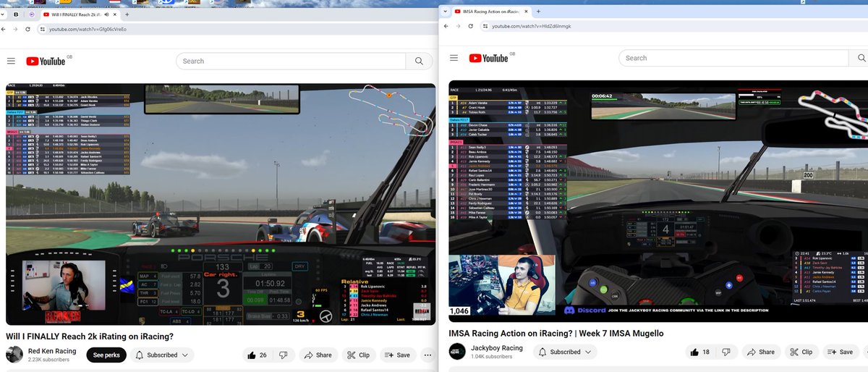
Task: Clip the Red Ken Racing video
Action: (358, 355)
